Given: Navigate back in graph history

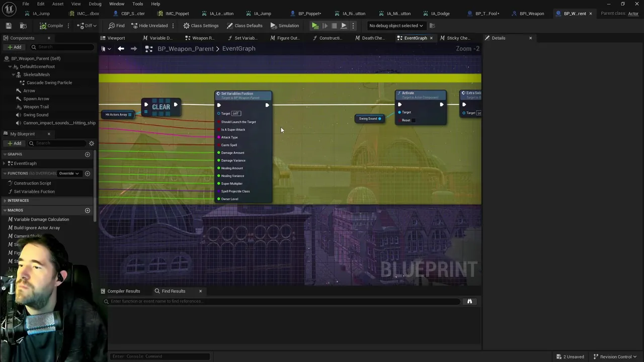Looking at the screenshot, I should pos(121,49).
